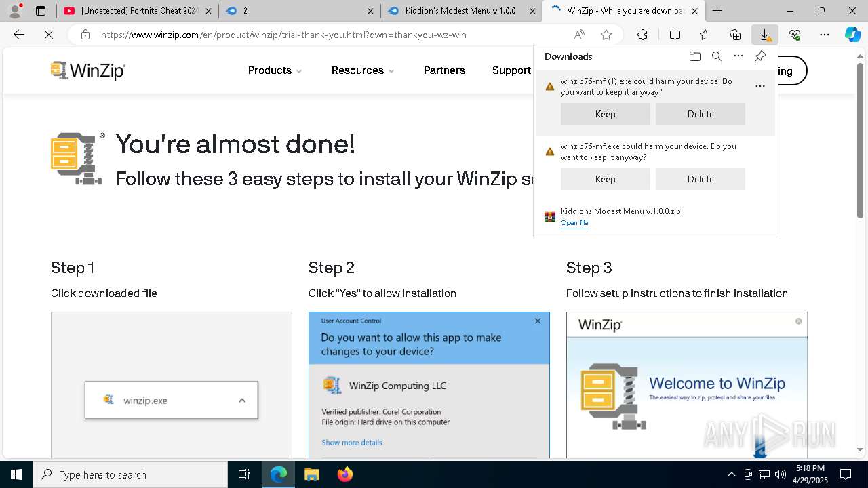The width and height of the screenshot is (868, 488).
Task: Click the Step 1 winzip.exe illustration
Action: [x=171, y=385]
